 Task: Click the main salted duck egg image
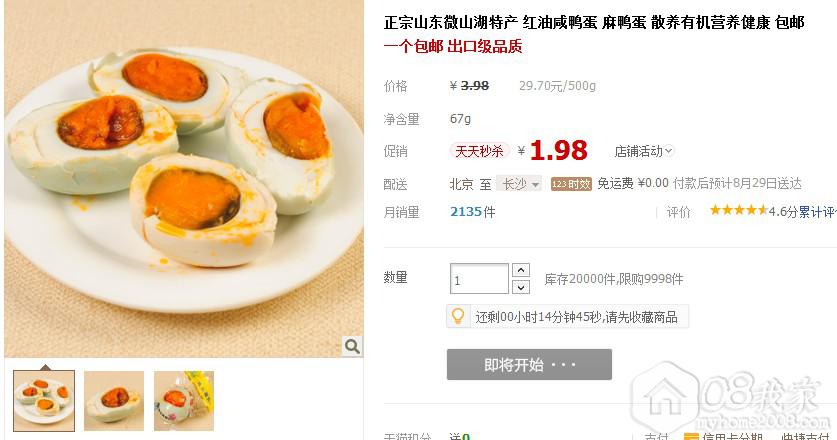point(184,179)
